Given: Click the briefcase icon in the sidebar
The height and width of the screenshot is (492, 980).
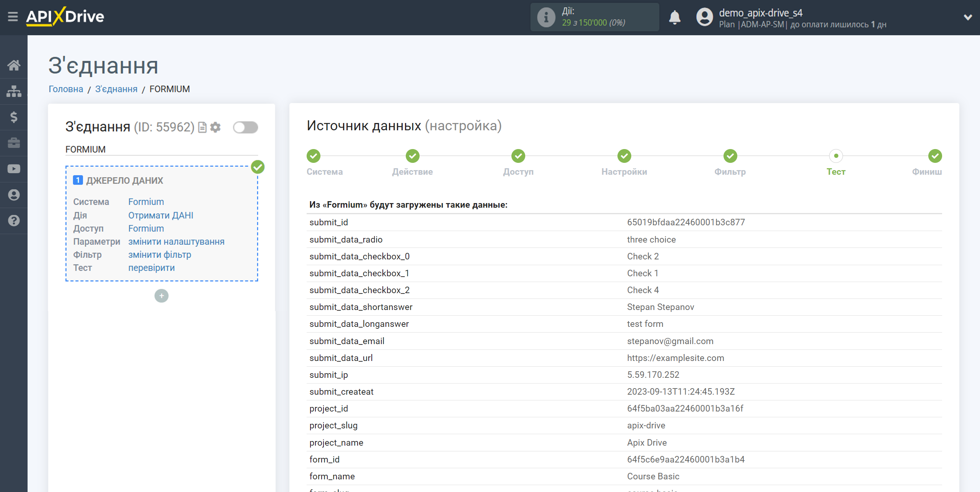Looking at the screenshot, I should click(x=14, y=143).
